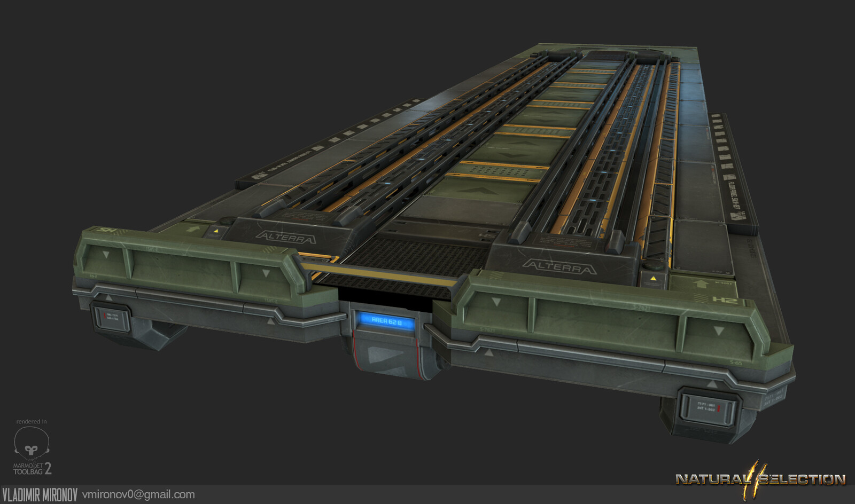Viewport: 855px width, 504px height.
Task: Click the glowing blue "AREA 62 B" display
Action: [x=386, y=322]
